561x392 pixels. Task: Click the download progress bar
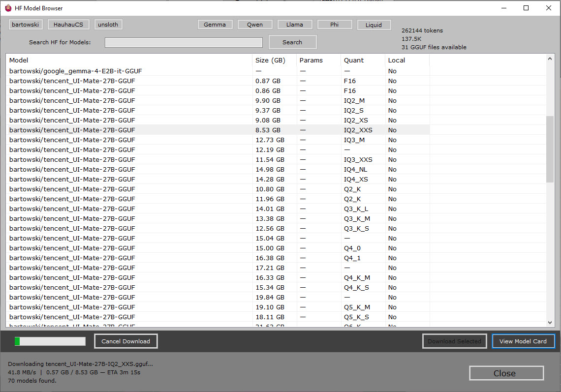50,341
